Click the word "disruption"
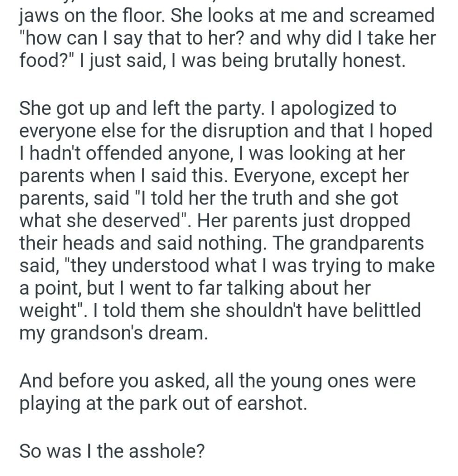Image resolution: width=458 pixels, height=476 pixels. click(x=236, y=130)
